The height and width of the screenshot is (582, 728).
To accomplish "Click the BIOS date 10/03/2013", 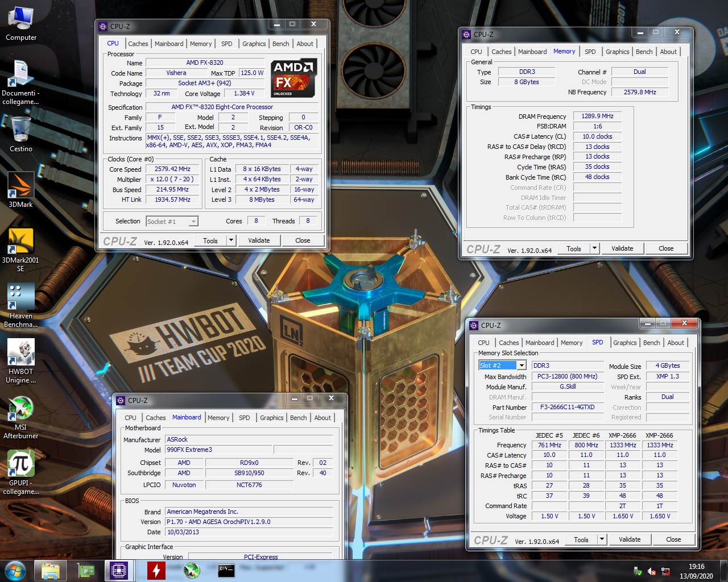I will pyautogui.click(x=249, y=532).
